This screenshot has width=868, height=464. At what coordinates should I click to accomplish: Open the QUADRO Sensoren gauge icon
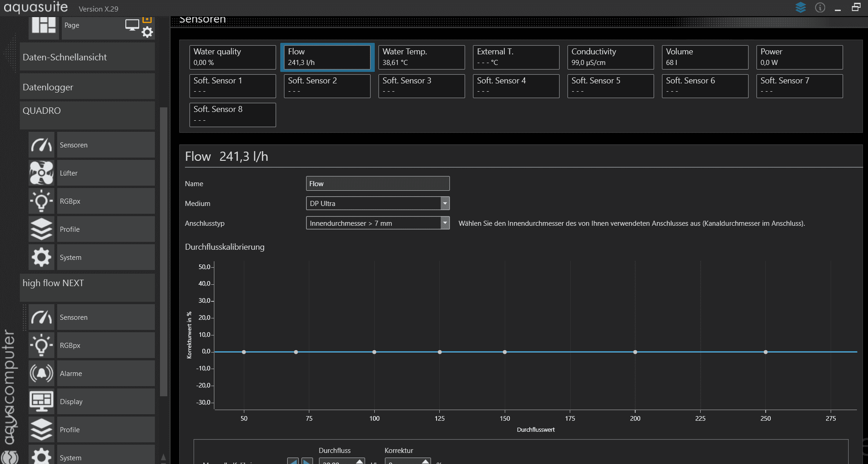[41, 145]
